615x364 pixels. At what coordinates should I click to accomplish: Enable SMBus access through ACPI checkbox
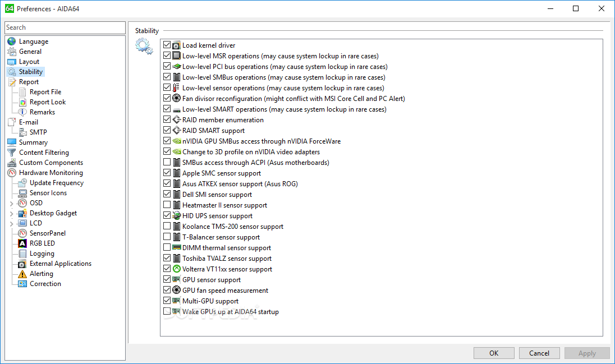click(x=167, y=162)
